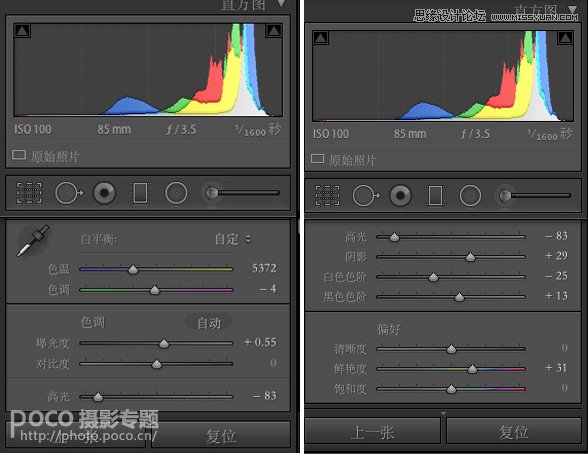Open 白平衡 自定 preset dropdown
Viewport: 588px width, 454px height.
point(233,239)
